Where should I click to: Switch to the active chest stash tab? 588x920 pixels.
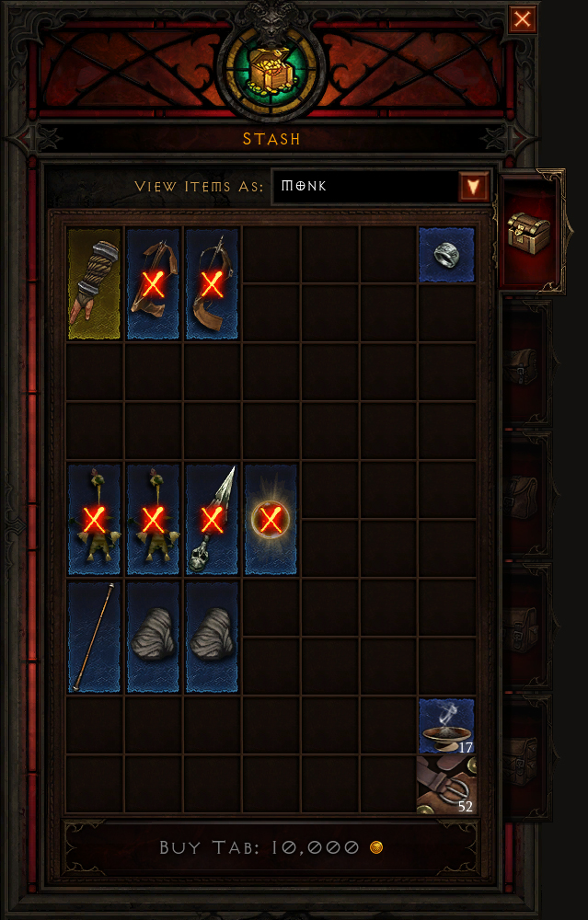(x=531, y=233)
